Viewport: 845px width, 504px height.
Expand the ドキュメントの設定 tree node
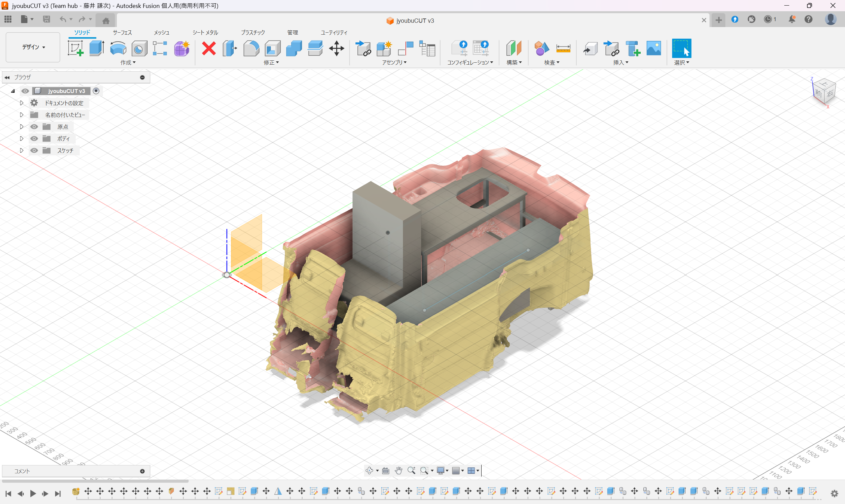(21, 103)
